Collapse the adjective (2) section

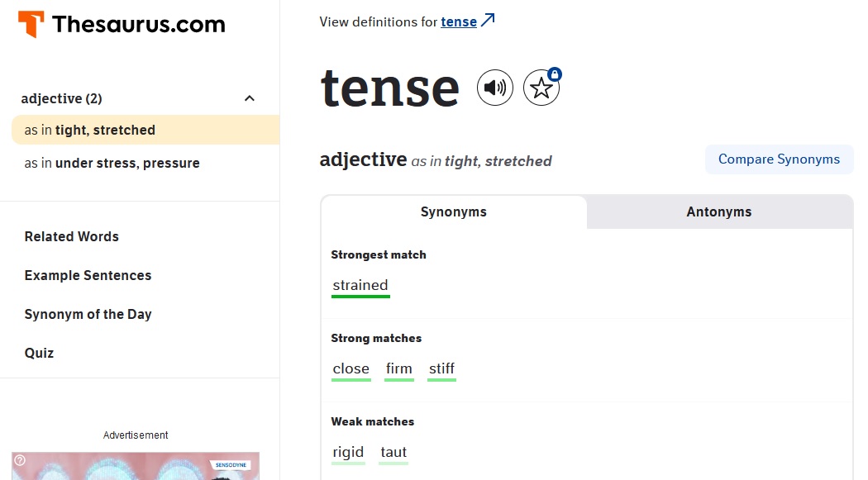click(250, 97)
